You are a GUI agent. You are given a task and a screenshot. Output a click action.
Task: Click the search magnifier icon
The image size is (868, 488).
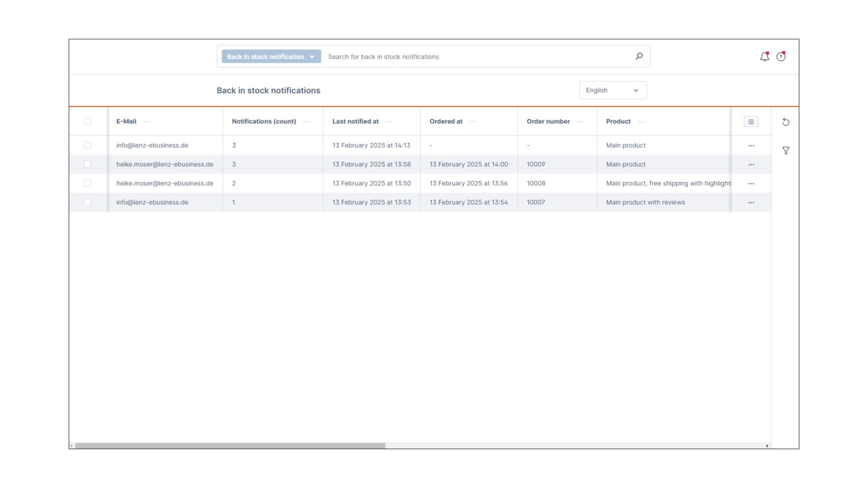click(639, 56)
